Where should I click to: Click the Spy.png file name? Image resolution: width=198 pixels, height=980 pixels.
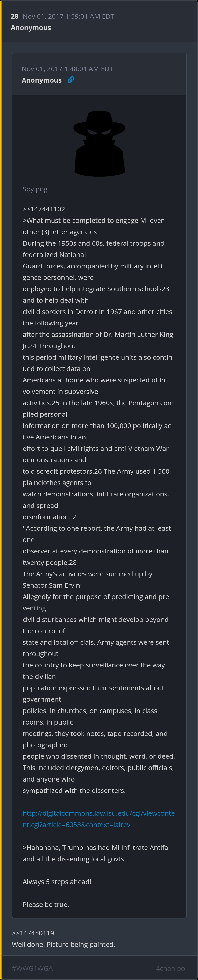coord(35,189)
